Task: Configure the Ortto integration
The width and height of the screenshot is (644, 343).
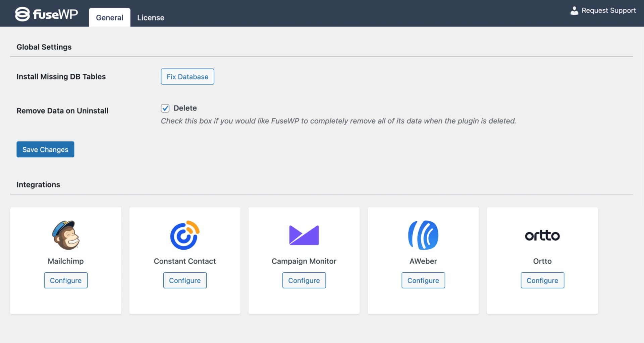Action: click(542, 280)
